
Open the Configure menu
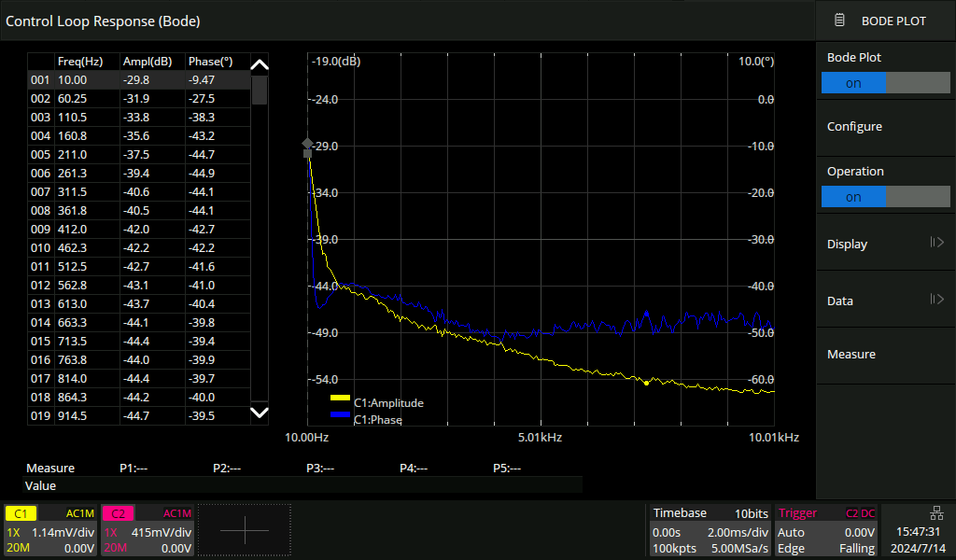point(885,127)
